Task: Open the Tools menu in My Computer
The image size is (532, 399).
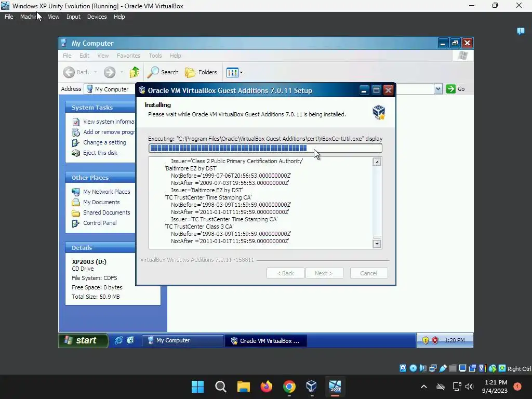Action: [x=155, y=56]
